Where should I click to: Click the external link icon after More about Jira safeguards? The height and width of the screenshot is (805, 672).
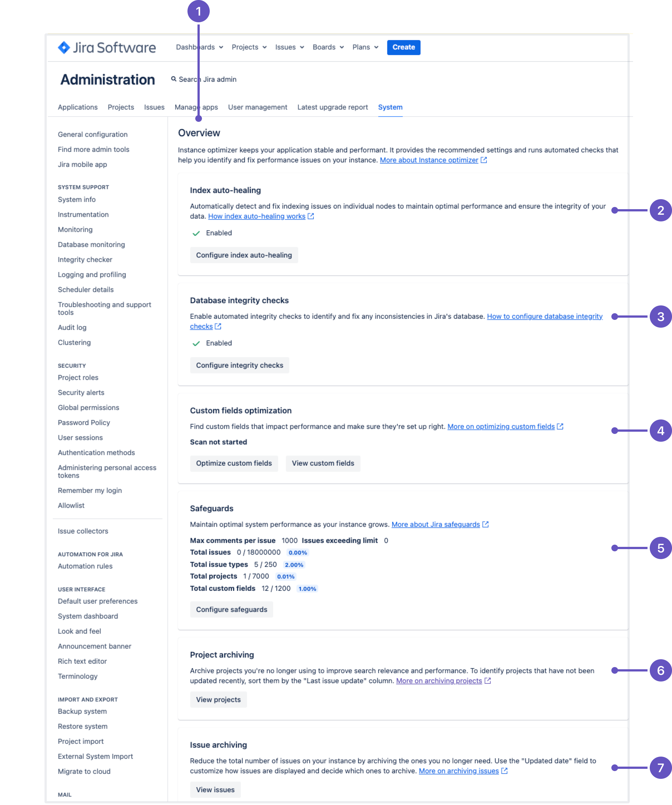point(485,524)
